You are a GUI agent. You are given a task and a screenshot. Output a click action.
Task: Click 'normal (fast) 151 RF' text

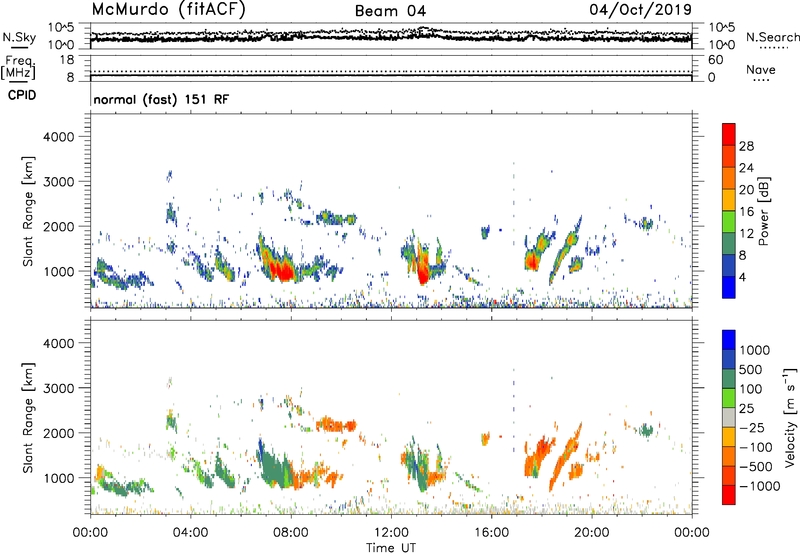pos(161,99)
